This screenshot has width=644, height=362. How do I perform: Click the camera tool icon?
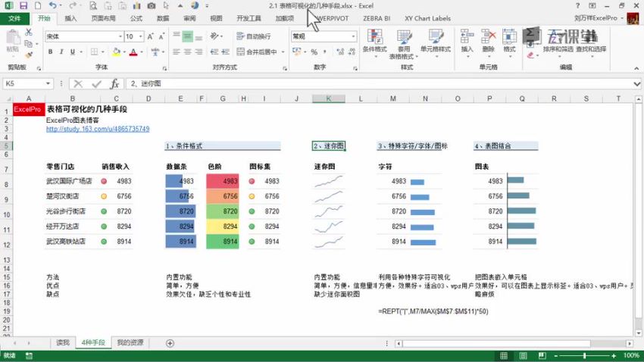[x=152, y=5]
